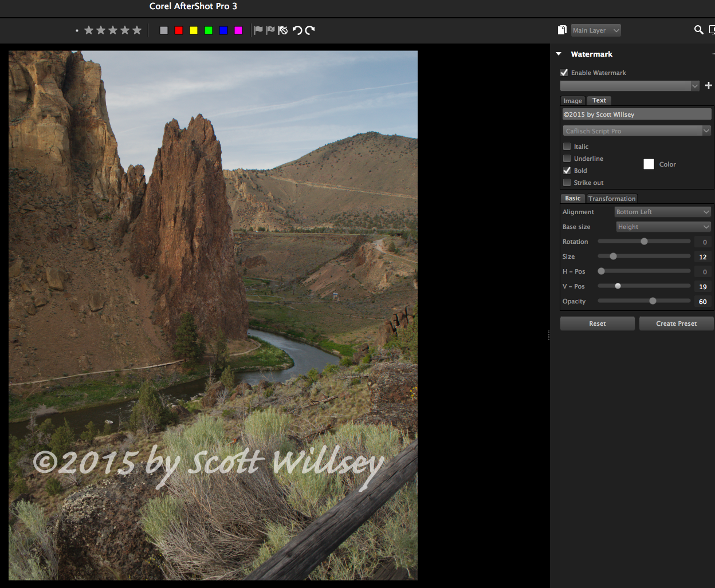715x588 pixels.
Task: Apply the red color label
Action: pos(179,30)
